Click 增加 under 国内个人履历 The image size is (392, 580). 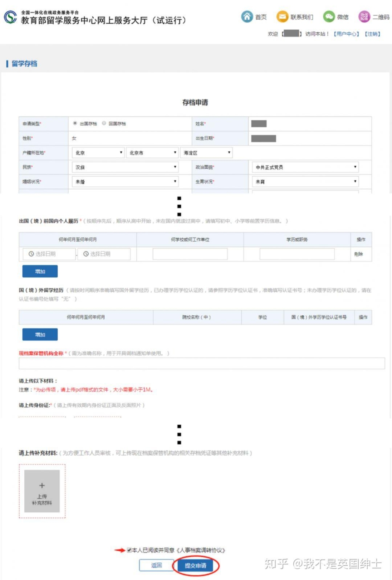[x=40, y=271]
